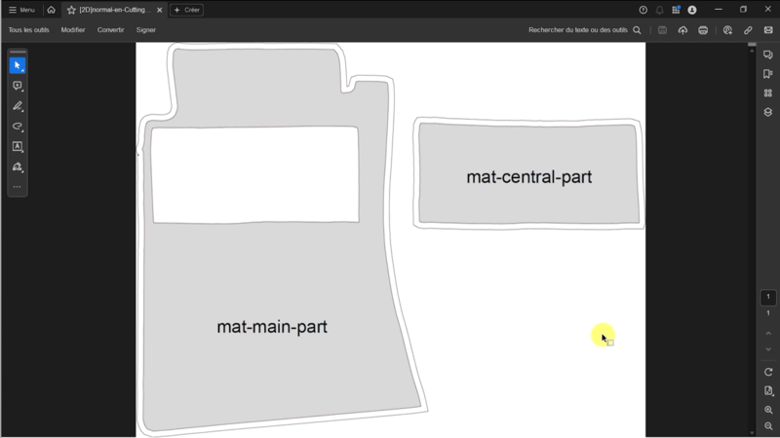Switch to the Convertir tab
Image resolution: width=780 pixels, height=438 pixels.
point(110,30)
